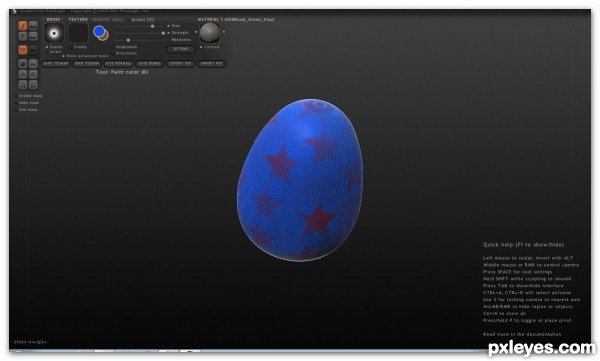Click the Hardness slider handle
The height and width of the screenshot is (361, 600).
[128, 40]
